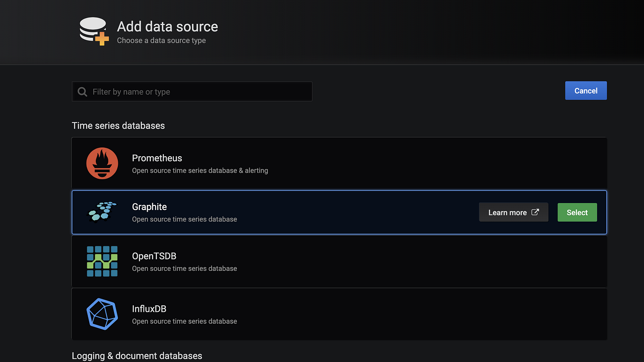Cancel adding a data source
Viewport: 644px width, 362px height.
coord(586,91)
